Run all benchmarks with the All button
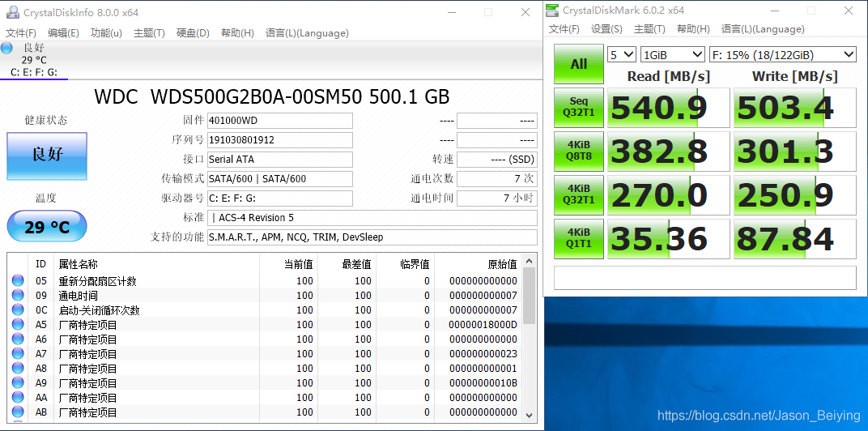Viewport: 868px width, 431px height. coord(579,64)
